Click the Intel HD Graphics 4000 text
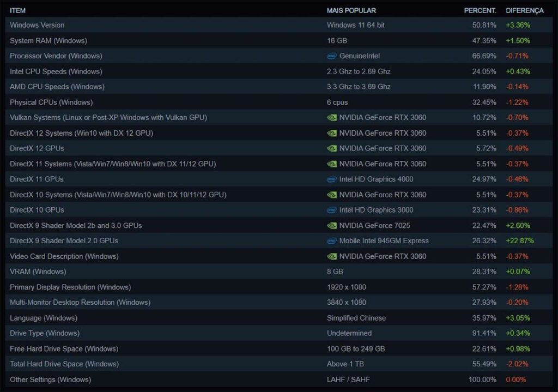Viewport: 558px width, 392px height. (x=376, y=179)
